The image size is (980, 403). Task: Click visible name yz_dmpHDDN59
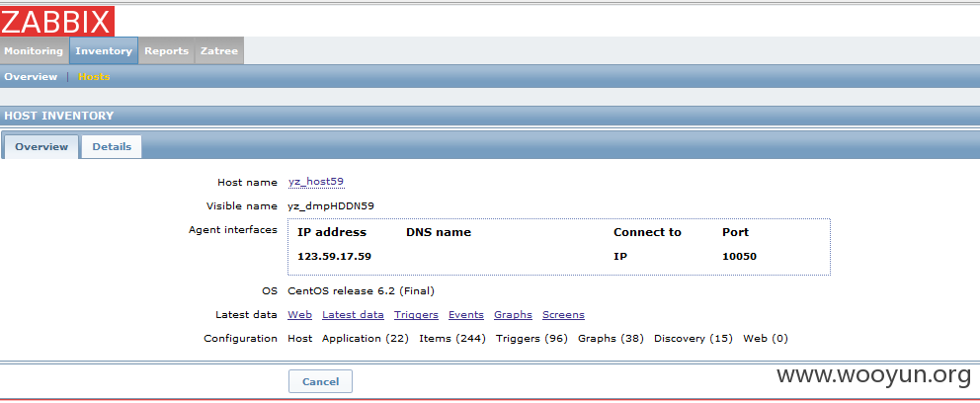[x=331, y=206]
